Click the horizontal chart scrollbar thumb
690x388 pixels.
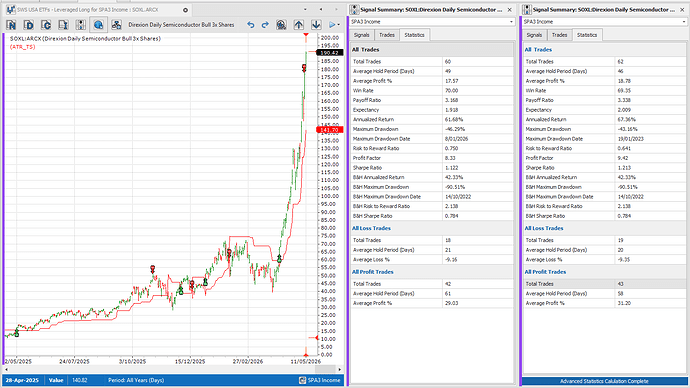coord(325,370)
